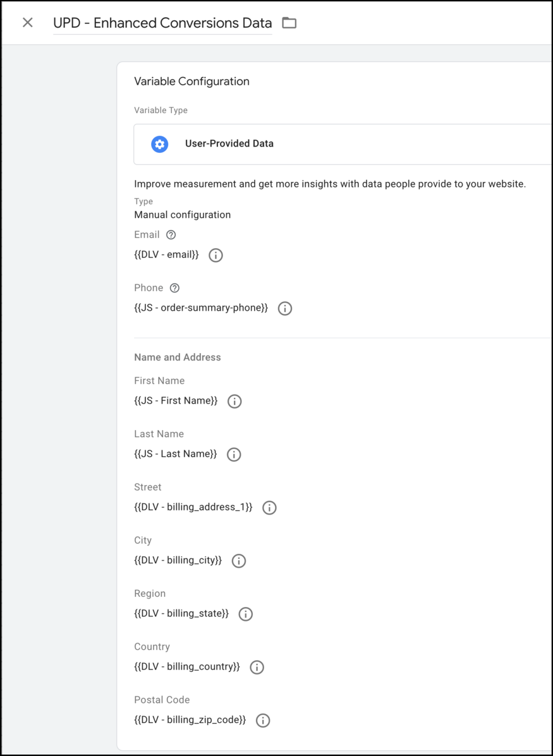Select the {{DLV - email}} value
Viewport: 553px width, 756px height.
pos(166,255)
